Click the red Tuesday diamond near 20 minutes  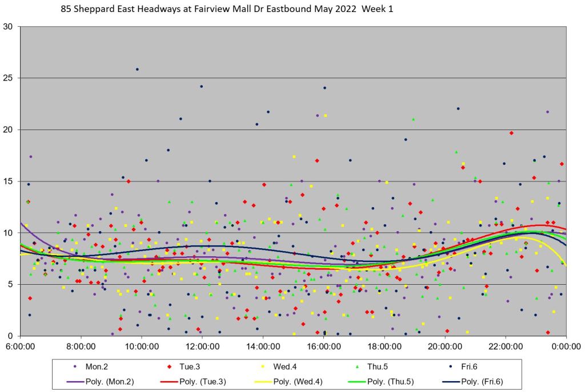511,133
